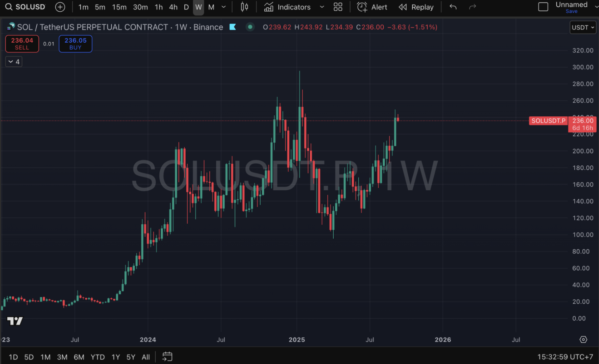Screen dimensions: 599x364
Task: Open the layout templates grid icon
Action: [338, 7]
